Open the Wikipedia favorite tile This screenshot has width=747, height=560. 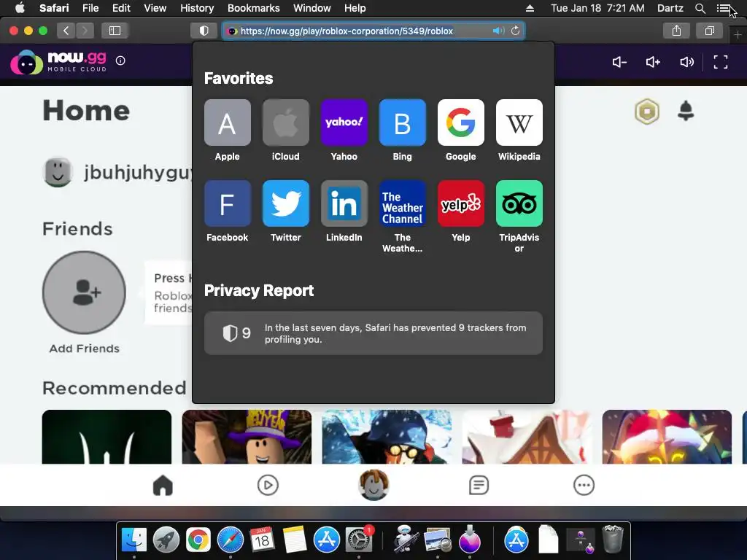tap(519, 122)
